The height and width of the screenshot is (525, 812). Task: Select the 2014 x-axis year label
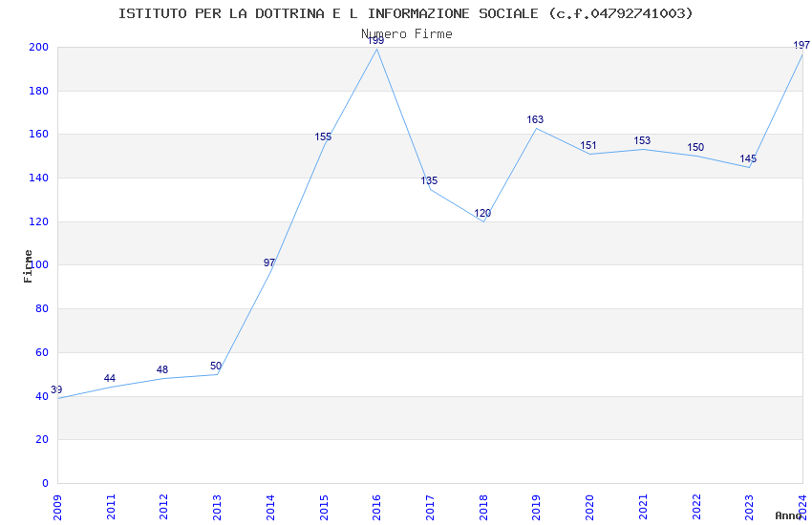pyautogui.click(x=269, y=508)
